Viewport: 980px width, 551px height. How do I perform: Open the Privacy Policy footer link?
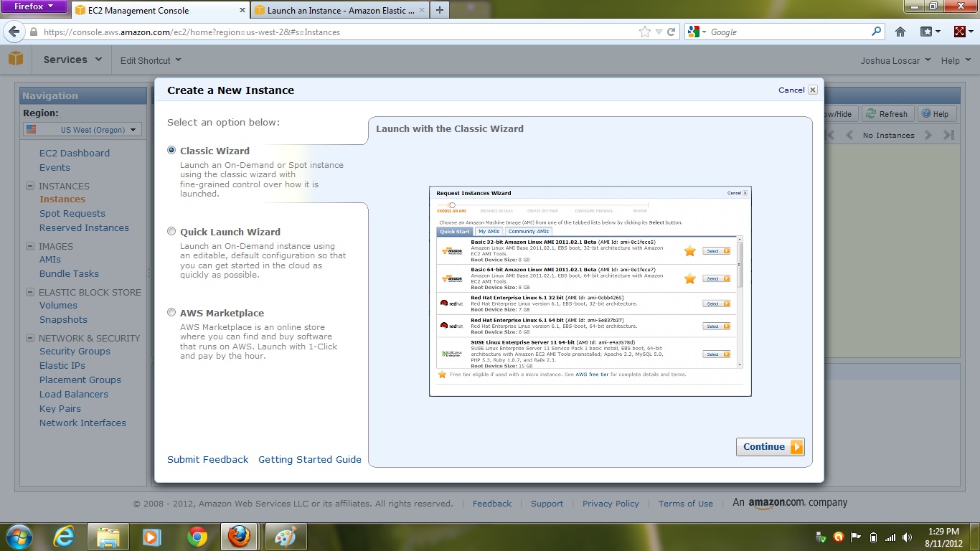[611, 504]
